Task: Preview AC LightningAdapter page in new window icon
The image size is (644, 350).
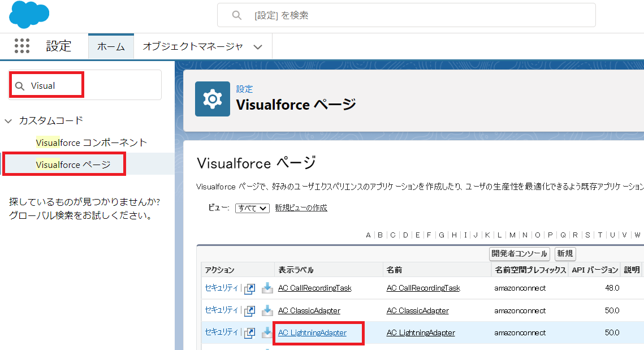Action: tap(250, 333)
